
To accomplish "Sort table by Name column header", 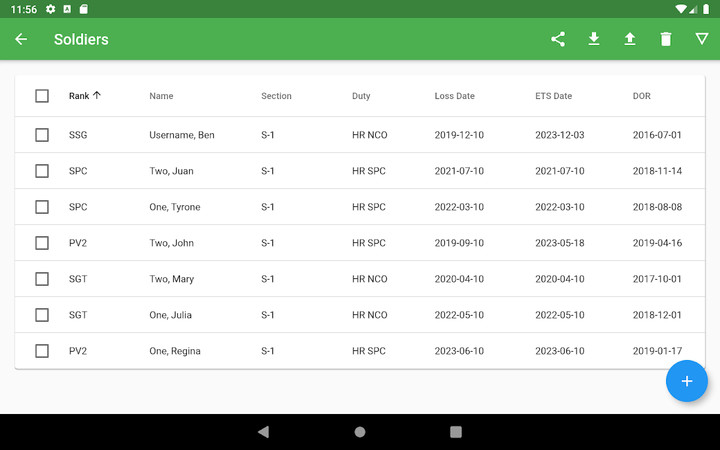I will (161, 96).
